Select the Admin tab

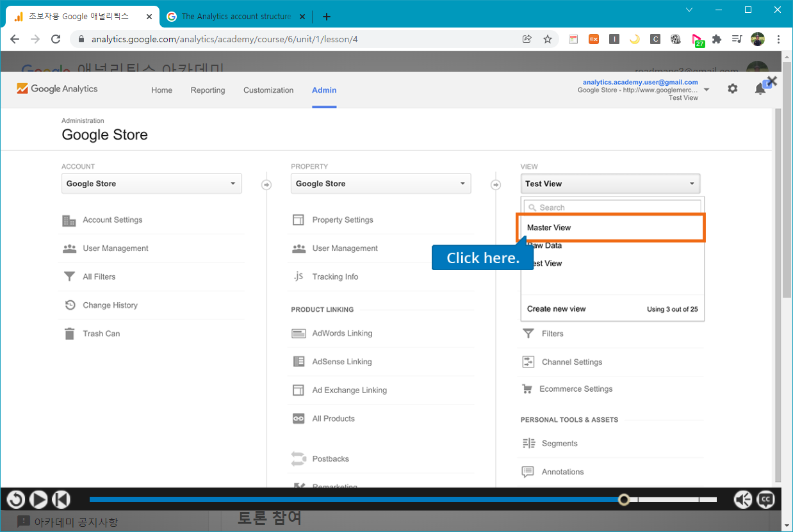[324, 90]
